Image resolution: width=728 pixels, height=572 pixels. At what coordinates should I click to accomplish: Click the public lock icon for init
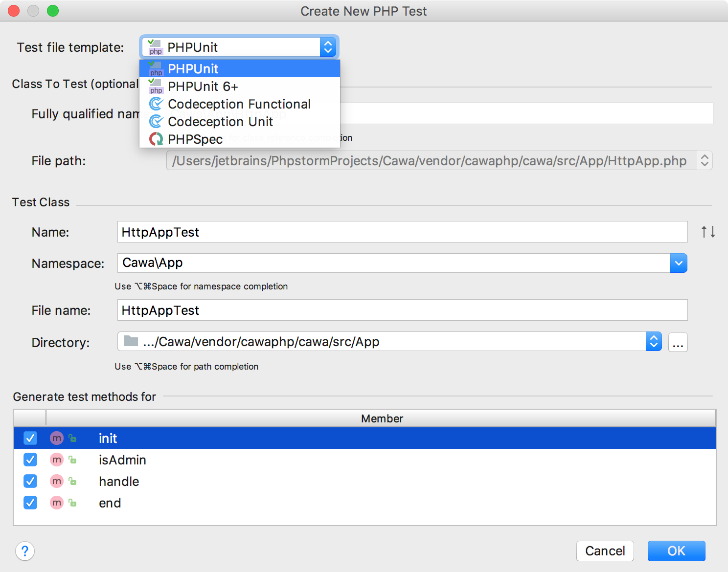click(72, 438)
